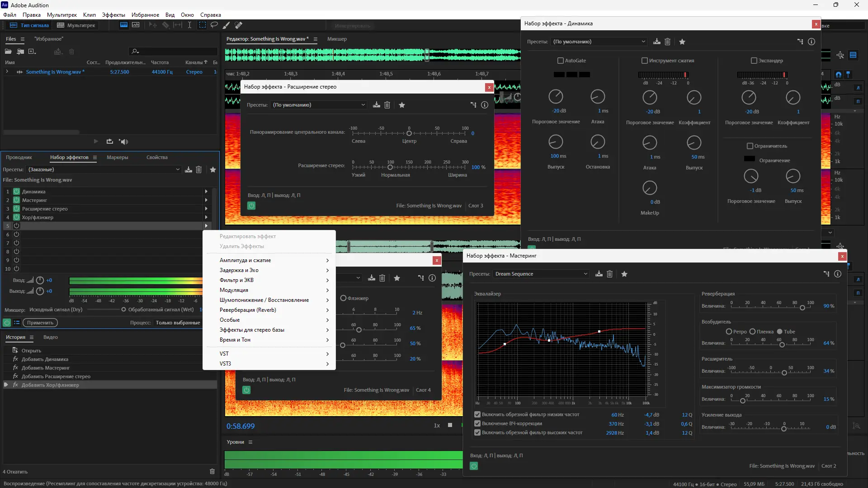This screenshot has height=488, width=868.
Task: Select the Lasso selection tool
Action: [214, 25]
